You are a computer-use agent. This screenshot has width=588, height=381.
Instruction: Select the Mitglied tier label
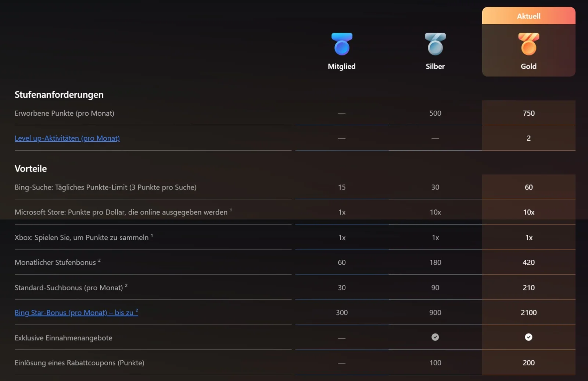(342, 66)
